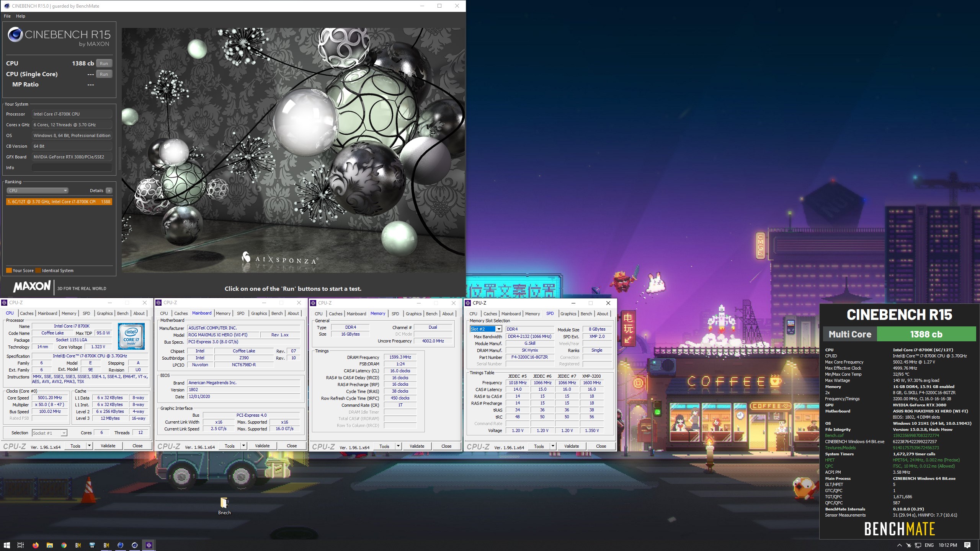980x551 pixels.
Task: Click the Uncore Frequency value 4002.0 MHz
Action: 433,341
